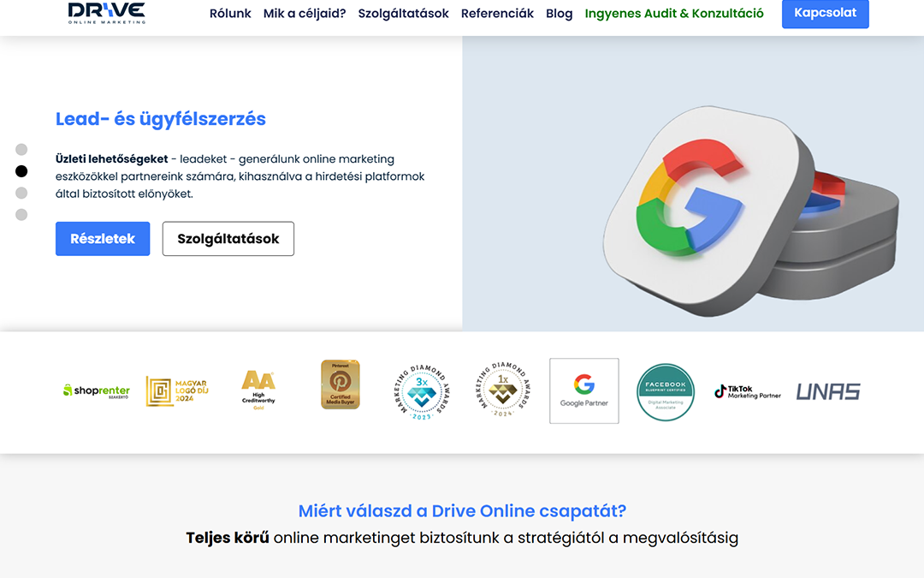Click the blue Kapcsolat button
Viewport: 924px width, 578px height.
(825, 13)
